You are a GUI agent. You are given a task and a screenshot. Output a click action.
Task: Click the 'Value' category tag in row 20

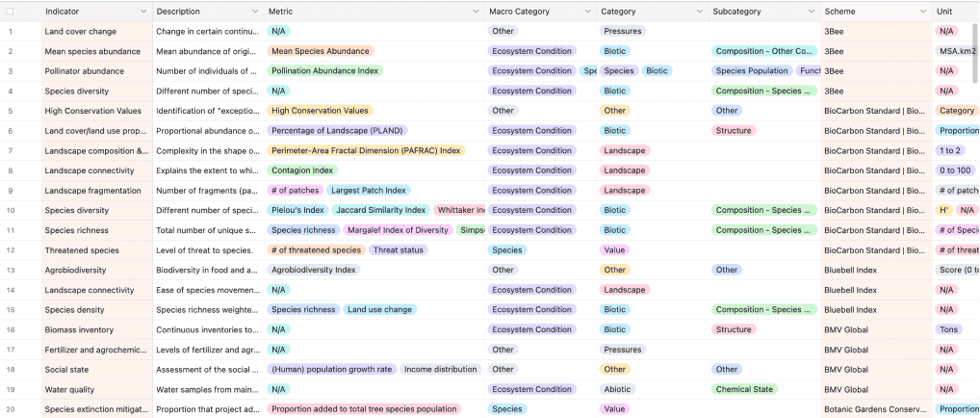[x=614, y=409]
